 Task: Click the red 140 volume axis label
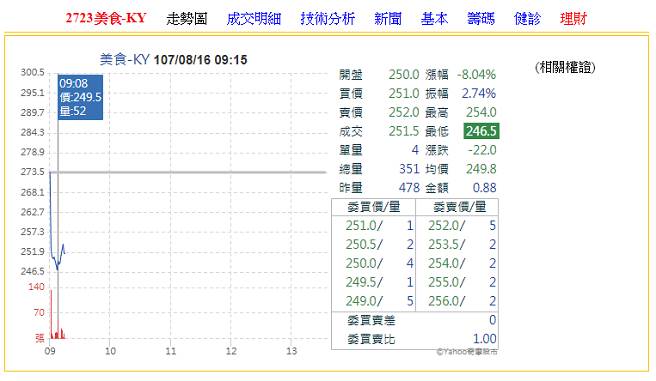(36, 286)
